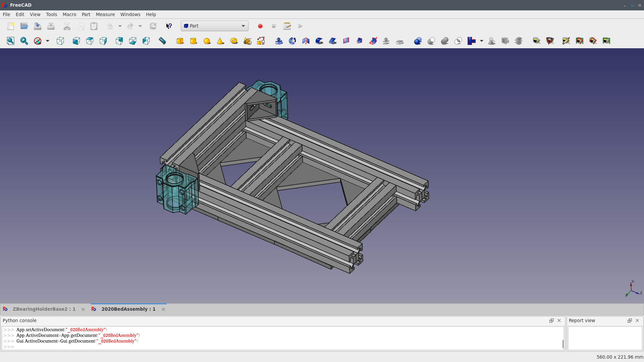The image size is (644, 362).
Task: Expand the join objects dropdown arrow
Action: 482,41
